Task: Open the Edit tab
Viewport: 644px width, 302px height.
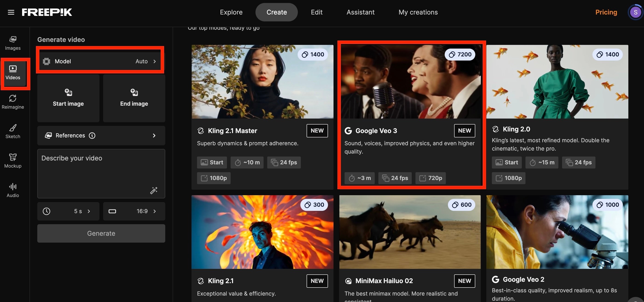Action: 316,12
